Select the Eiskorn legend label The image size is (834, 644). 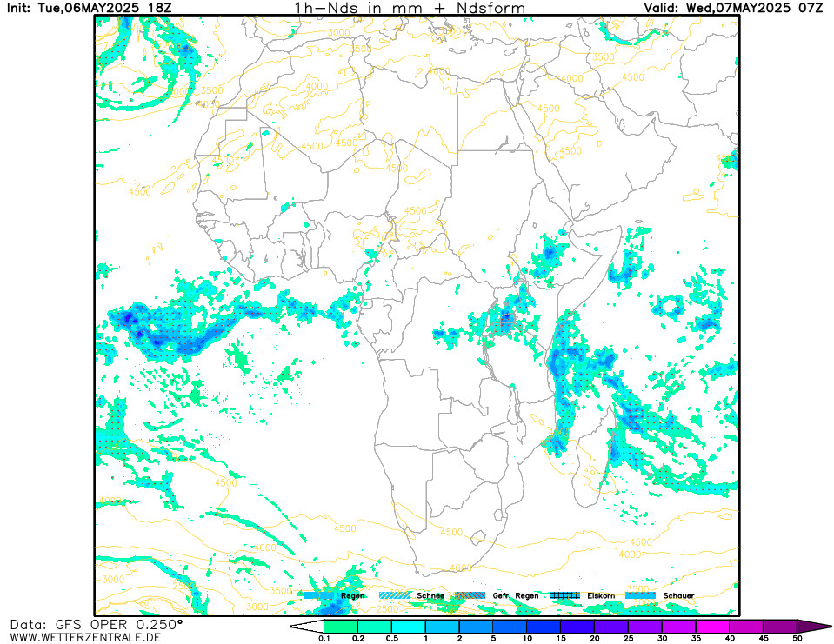601,595
